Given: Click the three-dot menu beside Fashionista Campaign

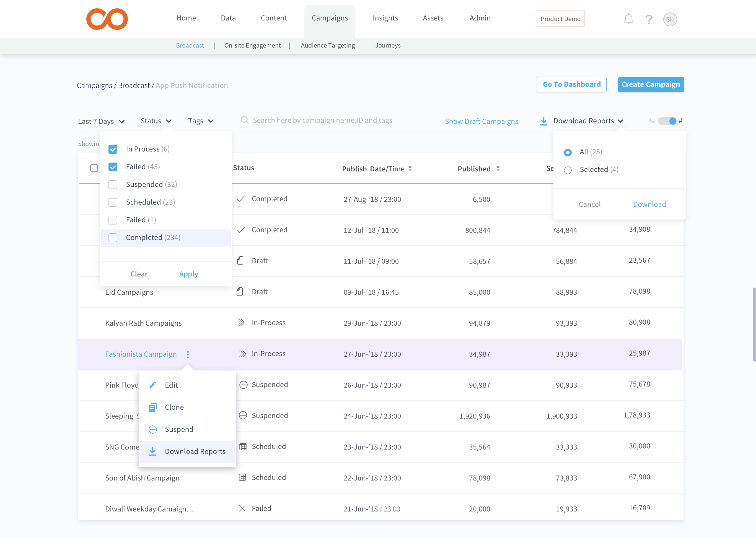Looking at the screenshot, I should click(188, 354).
